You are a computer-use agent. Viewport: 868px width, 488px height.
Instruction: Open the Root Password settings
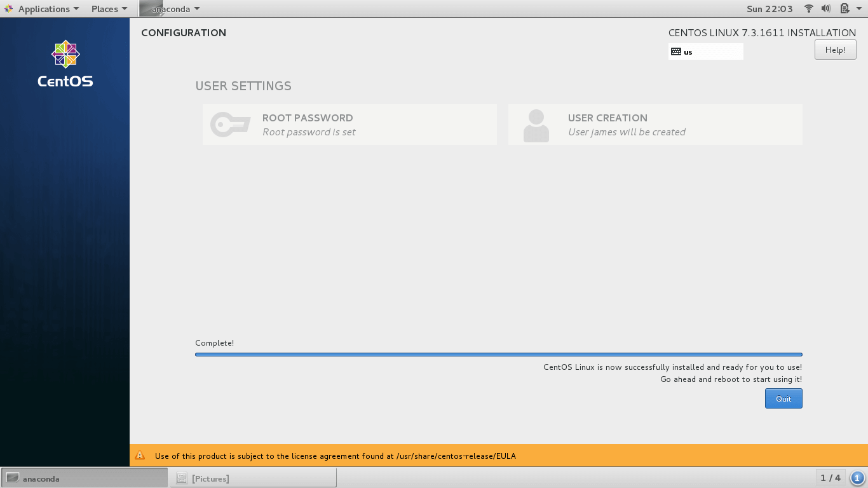click(349, 125)
